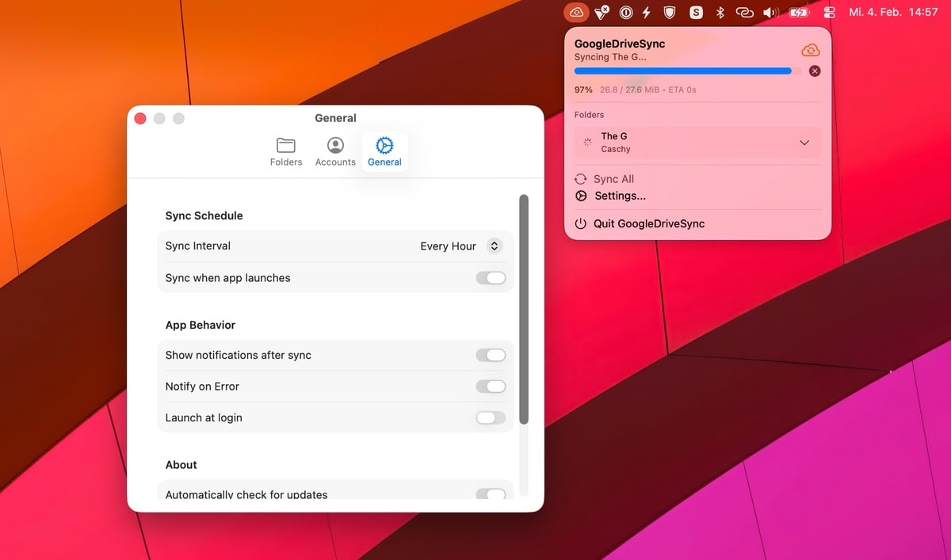Click the About section heading
951x560 pixels.
181,465
